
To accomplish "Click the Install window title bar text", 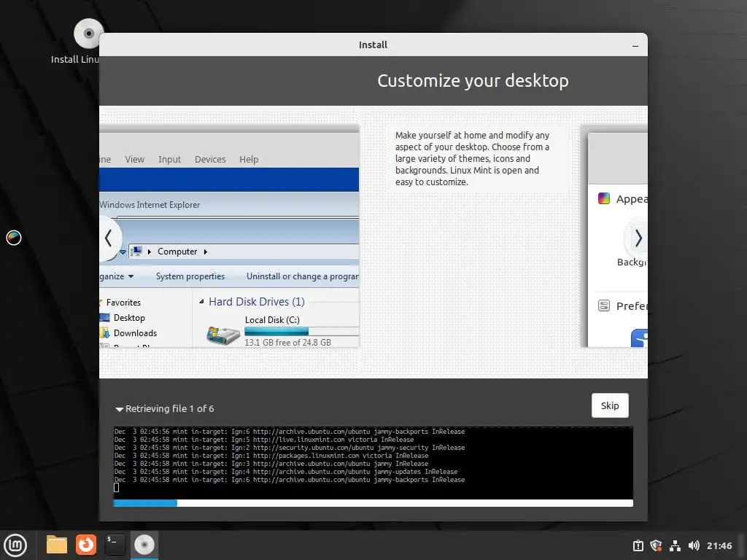I will (373, 45).
